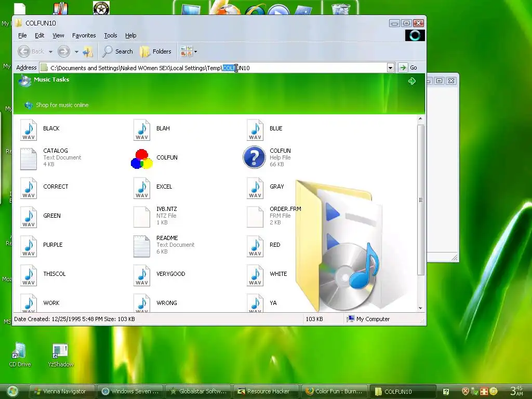Screen dimensions: 532x399
Task: Select the YA wav file icon
Action: (x=255, y=303)
